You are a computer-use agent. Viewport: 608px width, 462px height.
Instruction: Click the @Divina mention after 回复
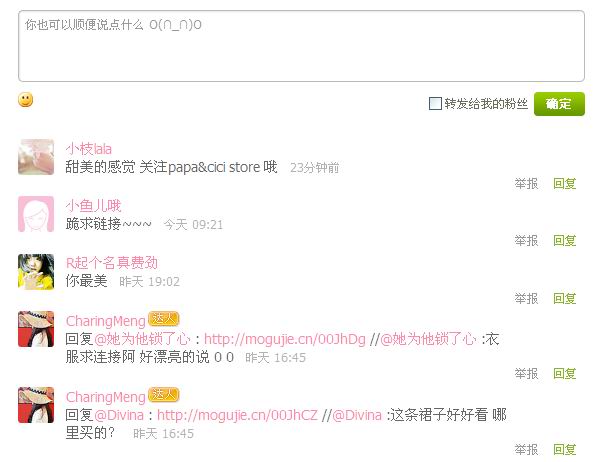[x=119, y=415]
